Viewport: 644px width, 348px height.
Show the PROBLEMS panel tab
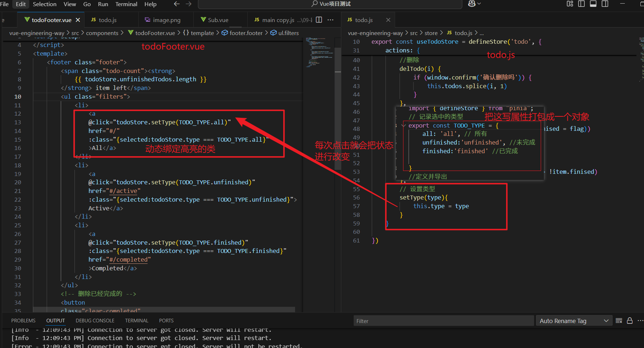23,321
